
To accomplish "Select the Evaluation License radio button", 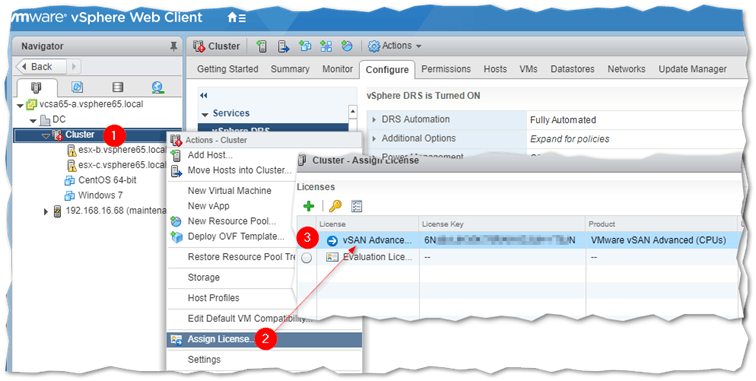I will click(x=306, y=258).
